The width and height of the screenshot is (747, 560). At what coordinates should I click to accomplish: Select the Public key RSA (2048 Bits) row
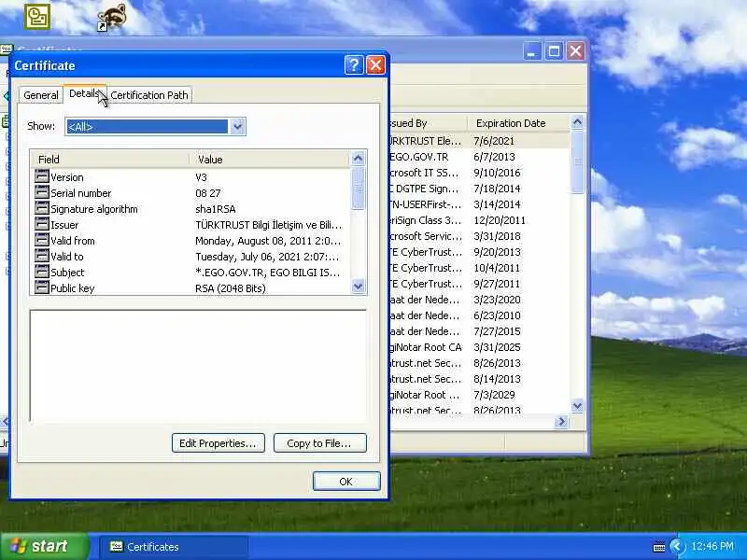point(190,287)
